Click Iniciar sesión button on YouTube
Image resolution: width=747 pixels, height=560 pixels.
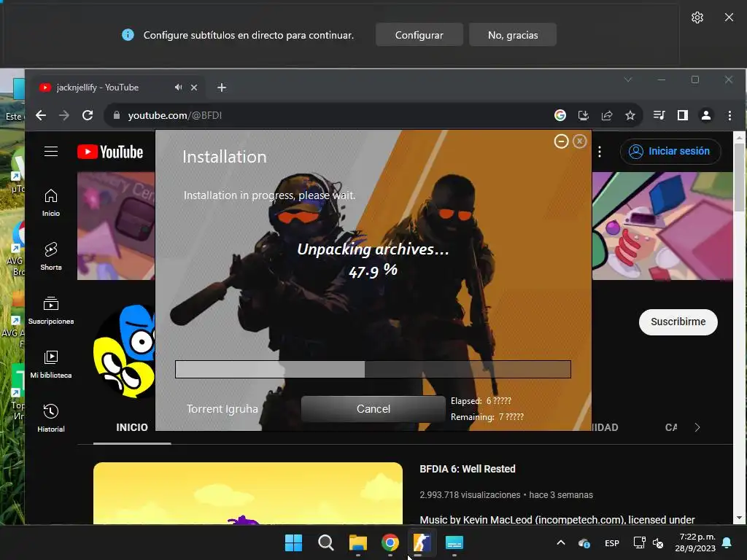tap(670, 152)
